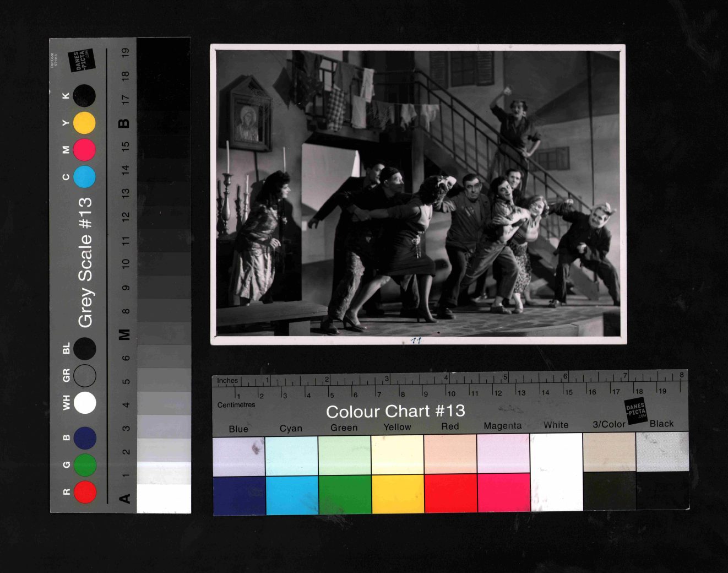The width and height of the screenshot is (728, 573).
Task: Select the saturated green swatch on Colour Chart
Action: [345, 495]
